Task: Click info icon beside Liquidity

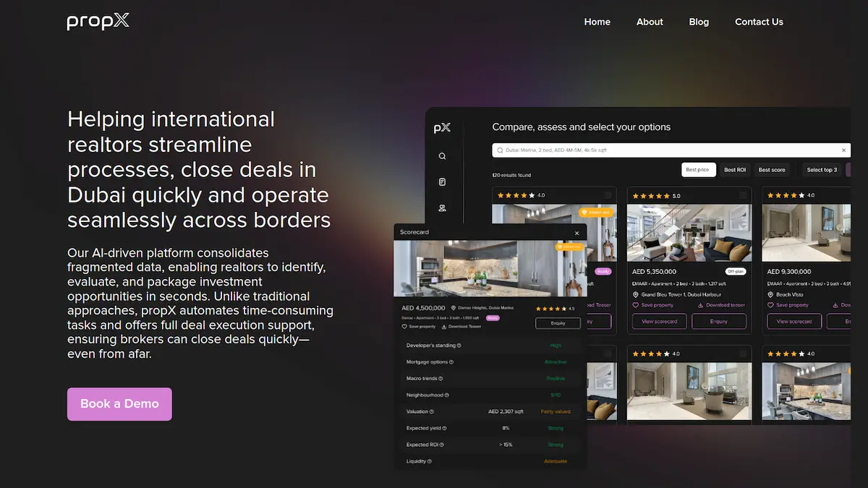Action: (x=430, y=461)
